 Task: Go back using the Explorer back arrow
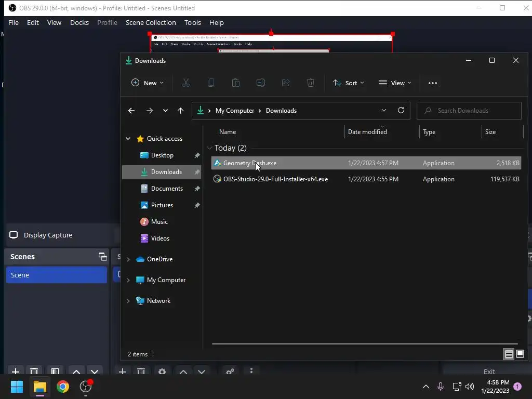coord(131,111)
